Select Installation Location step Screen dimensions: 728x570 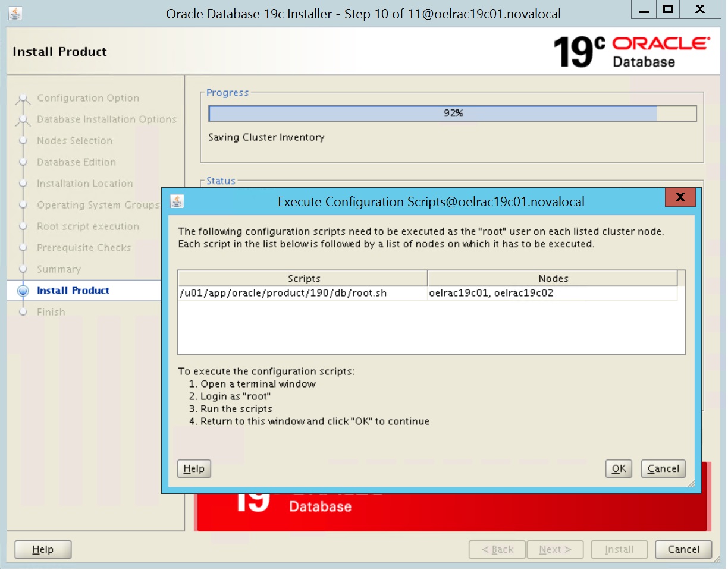tap(85, 184)
